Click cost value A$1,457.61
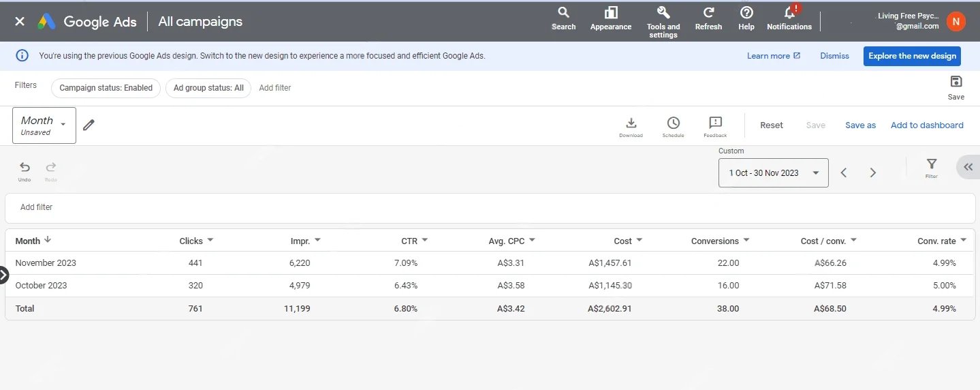Image resolution: width=980 pixels, height=390 pixels. click(610, 263)
